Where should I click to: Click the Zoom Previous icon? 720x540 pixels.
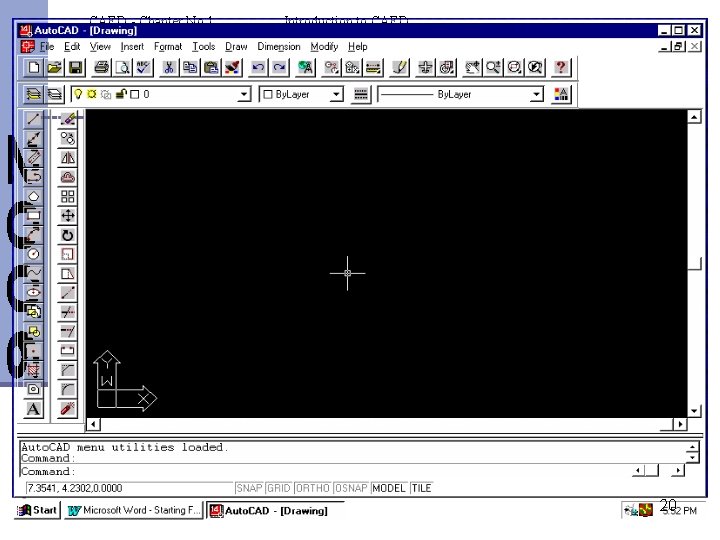click(x=535, y=68)
